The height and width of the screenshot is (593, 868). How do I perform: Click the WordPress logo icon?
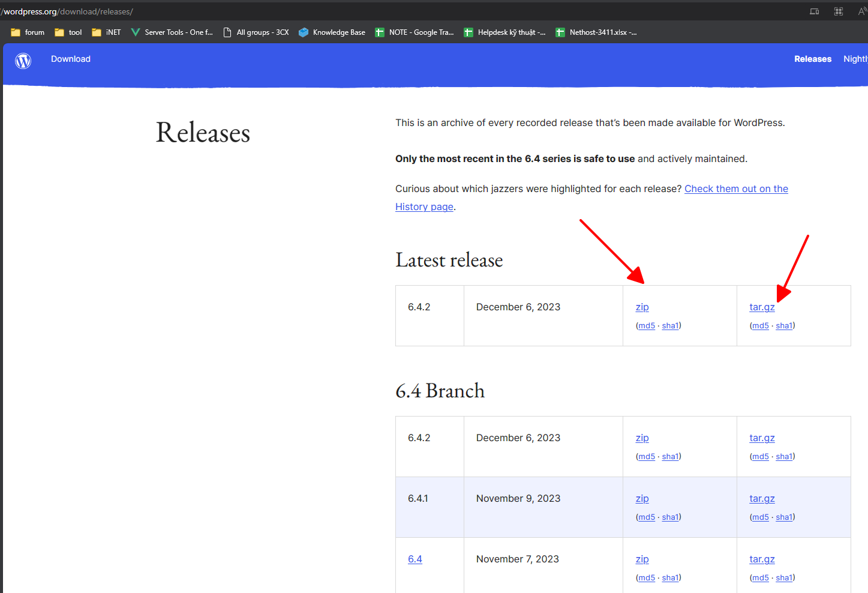[x=23, y=60]
